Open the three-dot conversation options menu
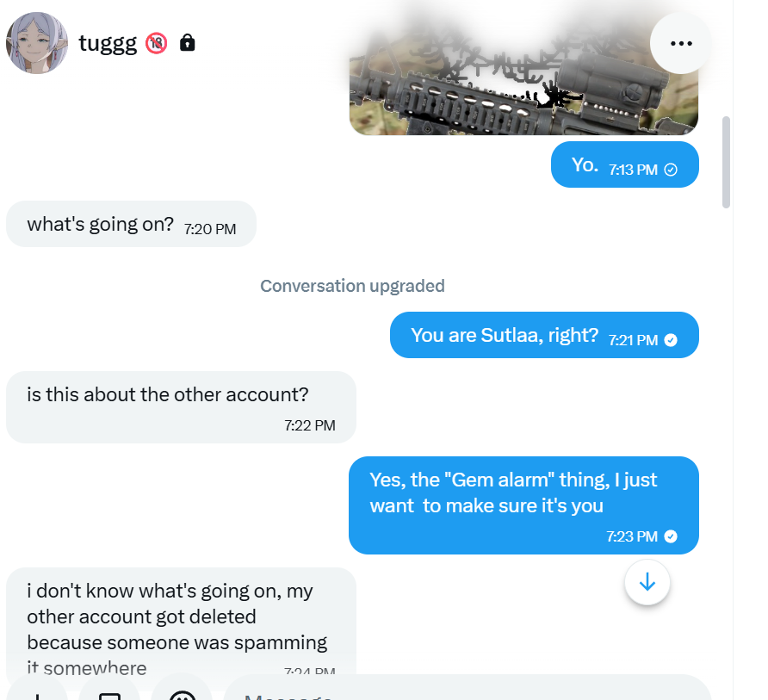Image resolution: width=768 pixels, height=700 pixels. 680,43
